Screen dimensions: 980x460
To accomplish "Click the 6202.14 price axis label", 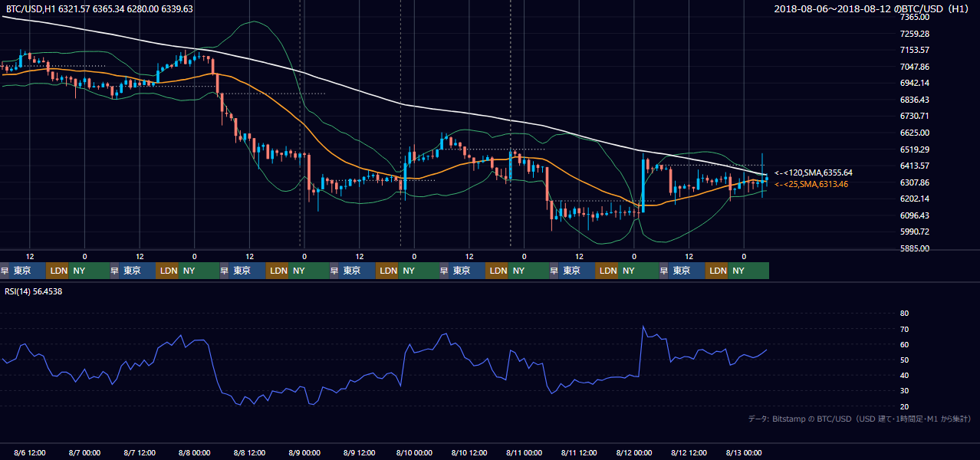I will tap(914, 199).
